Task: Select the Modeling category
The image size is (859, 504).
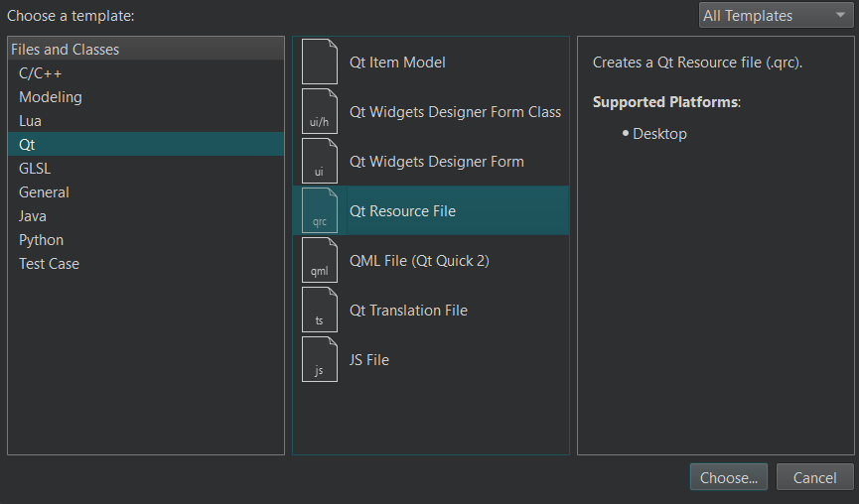Action: click(x=146, y=97)
